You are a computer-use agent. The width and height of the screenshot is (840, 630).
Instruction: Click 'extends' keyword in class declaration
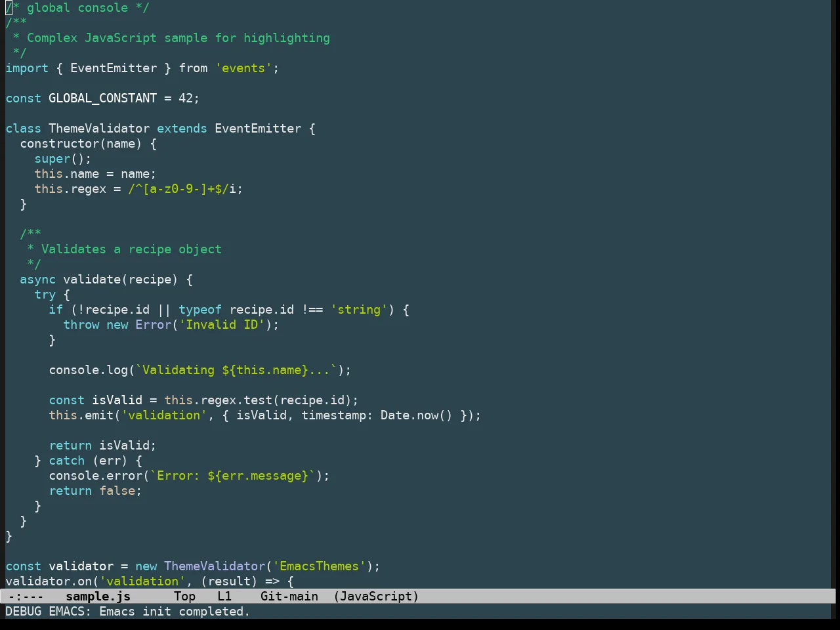[182, 129]
